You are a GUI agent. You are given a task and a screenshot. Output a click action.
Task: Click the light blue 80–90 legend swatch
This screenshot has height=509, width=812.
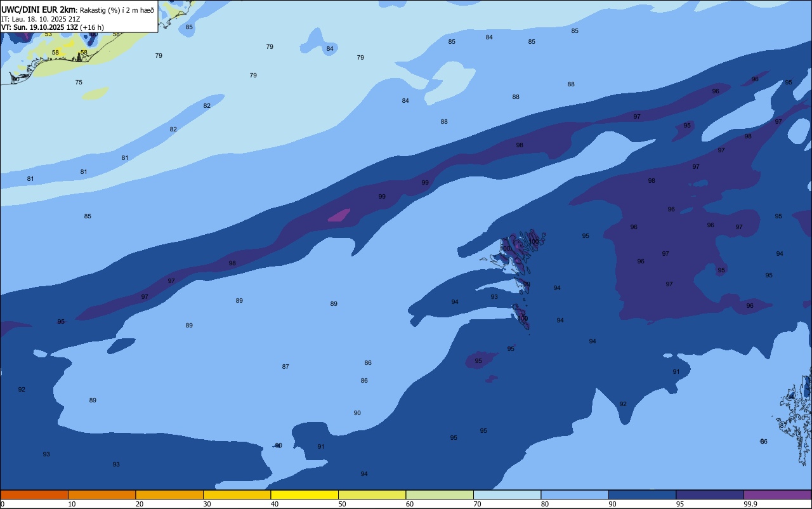pos(575,494)
